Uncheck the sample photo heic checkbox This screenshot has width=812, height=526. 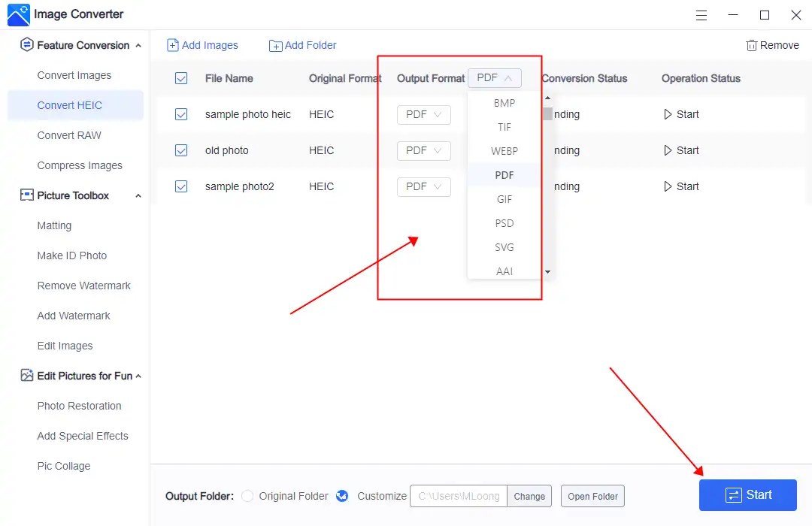click(181, 114)
